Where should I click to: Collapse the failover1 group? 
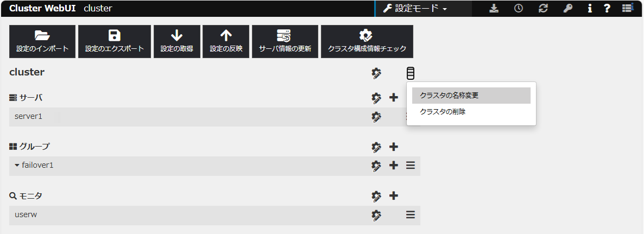pyautogui.click(x=17, y=165)
